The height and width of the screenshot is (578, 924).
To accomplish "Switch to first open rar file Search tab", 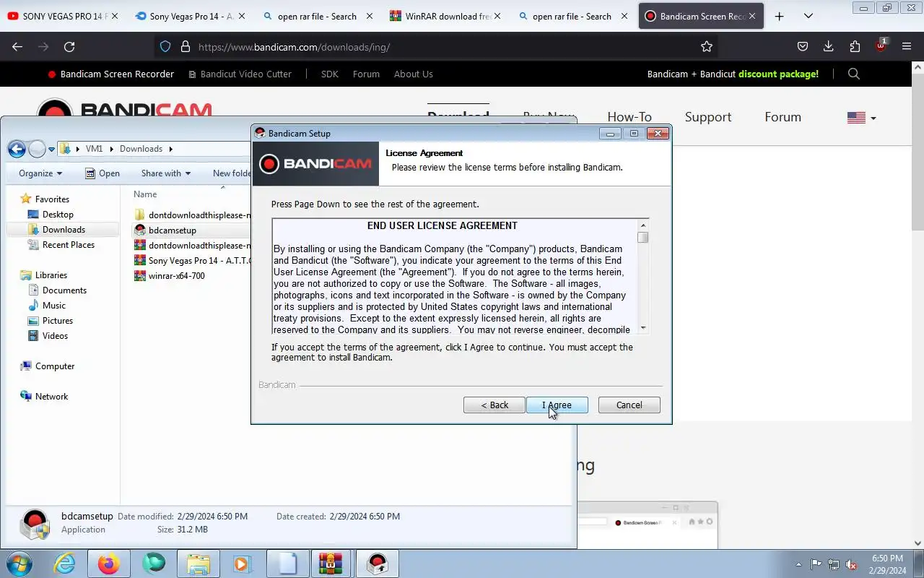I will click(x=318, y=16).
